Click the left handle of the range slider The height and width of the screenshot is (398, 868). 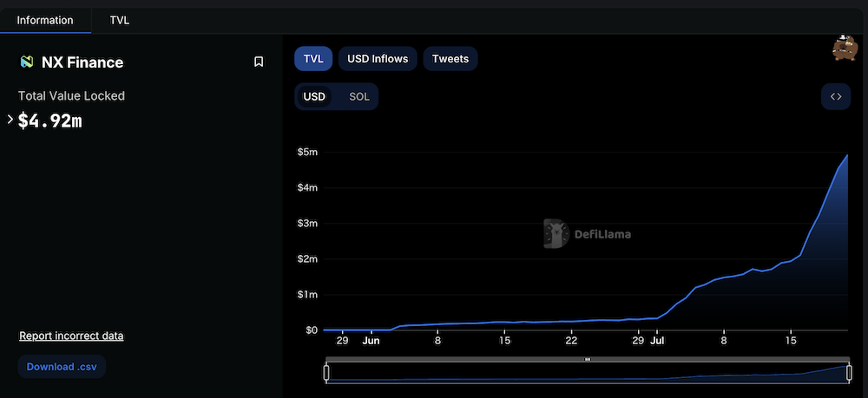(326, 373)
